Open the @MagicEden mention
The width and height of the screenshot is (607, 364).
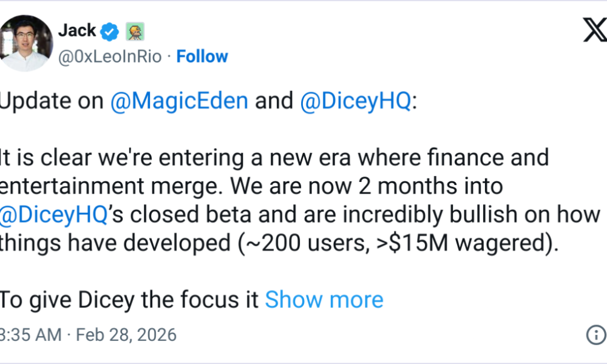(179, 101)
